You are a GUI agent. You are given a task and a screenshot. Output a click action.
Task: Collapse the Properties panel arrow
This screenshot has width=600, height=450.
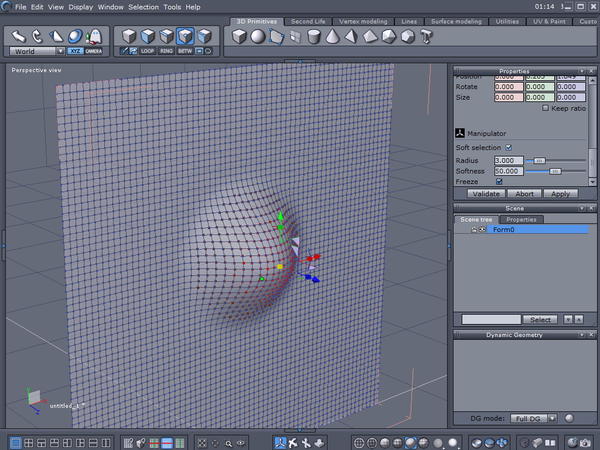coord(582,71)
